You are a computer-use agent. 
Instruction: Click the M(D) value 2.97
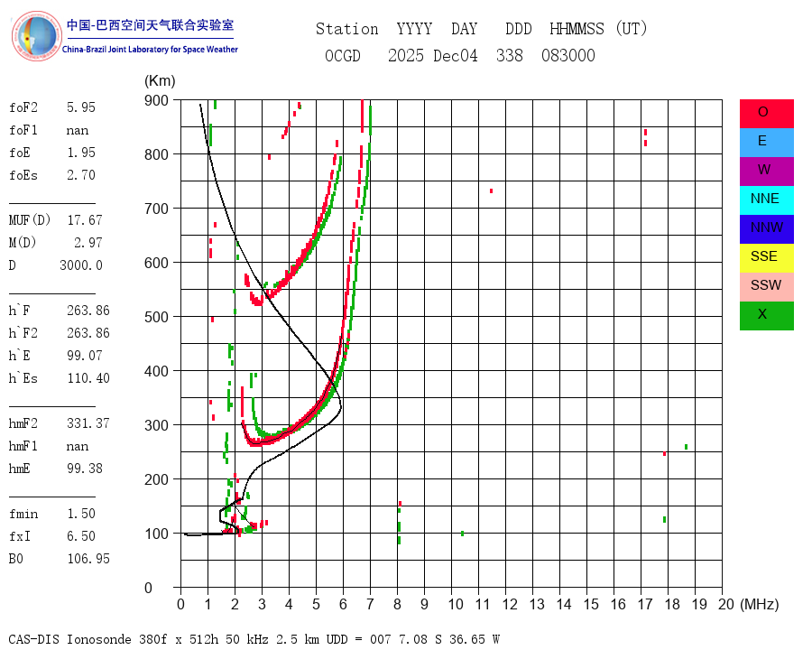coord(88,243)
